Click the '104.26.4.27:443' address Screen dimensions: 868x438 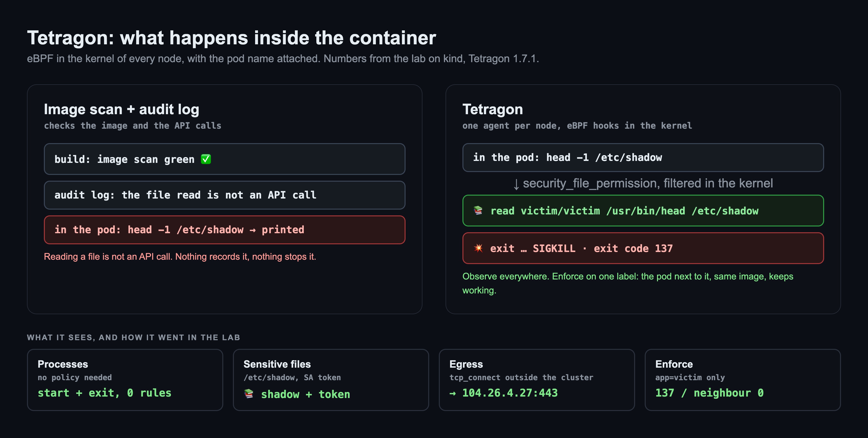(510, 393)
